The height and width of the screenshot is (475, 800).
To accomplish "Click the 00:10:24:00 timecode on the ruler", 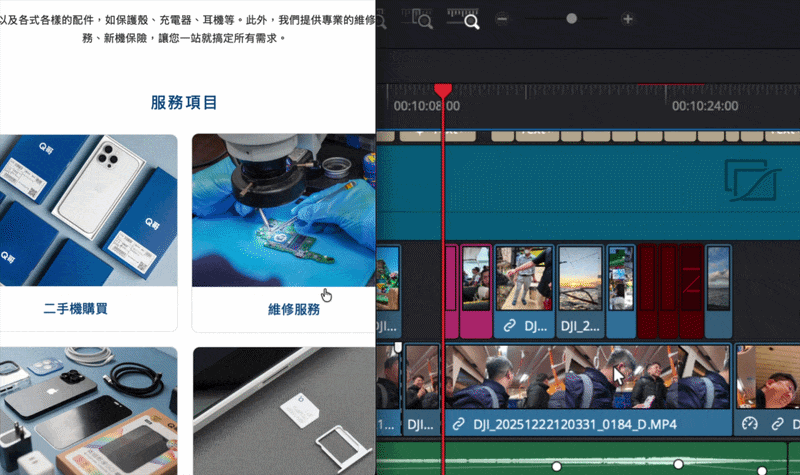I will click(705, 106).
